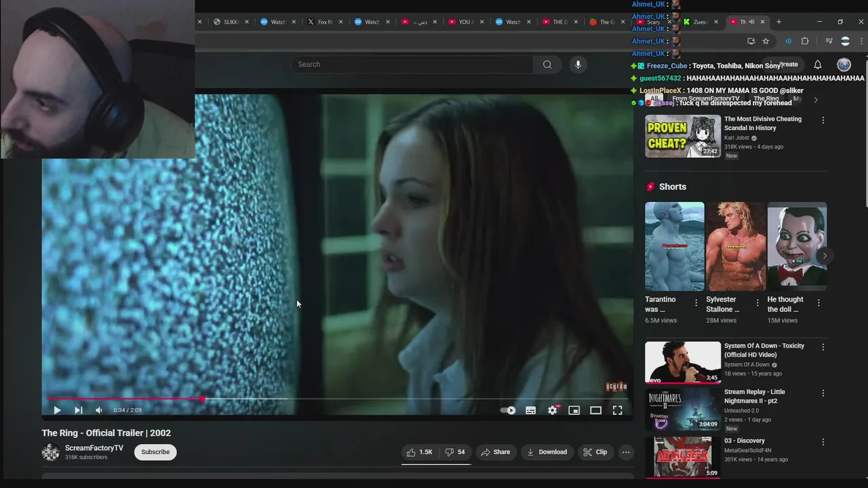Screen dimensions: 868x488
Task: Start voice search with microphone
Action: 578,64
